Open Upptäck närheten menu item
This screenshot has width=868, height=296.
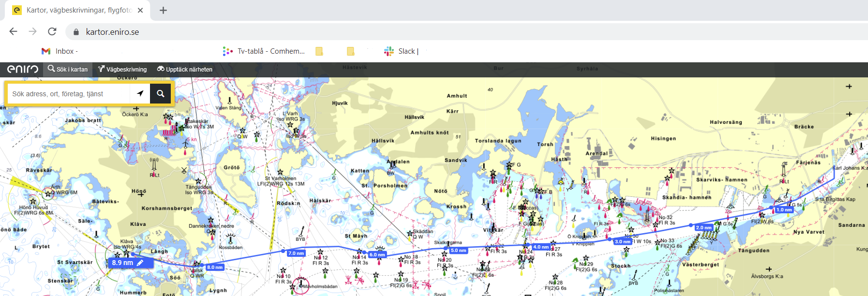(185, 69)
